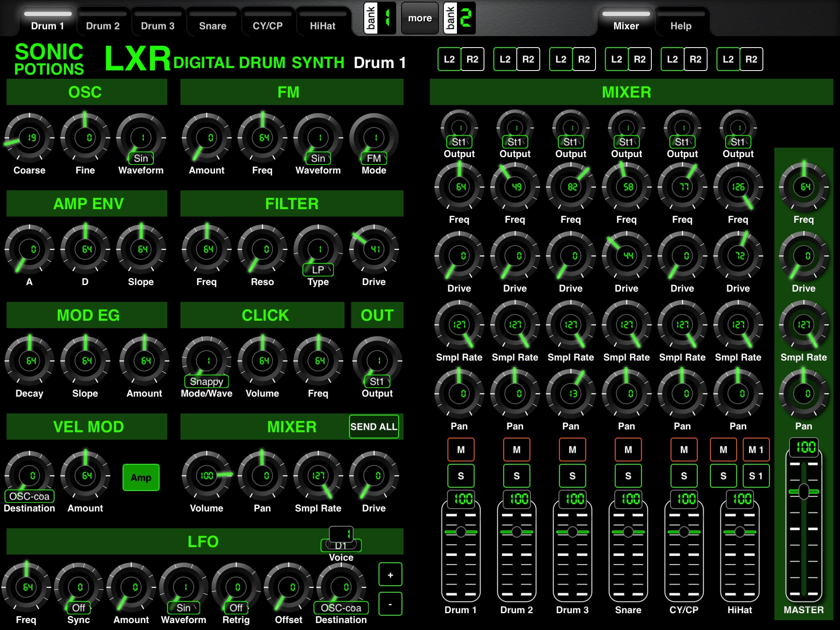The width and height of the screenshot is (840, 630).
Task: Switch to the Drum 3 tab
Action: (158, 21)
